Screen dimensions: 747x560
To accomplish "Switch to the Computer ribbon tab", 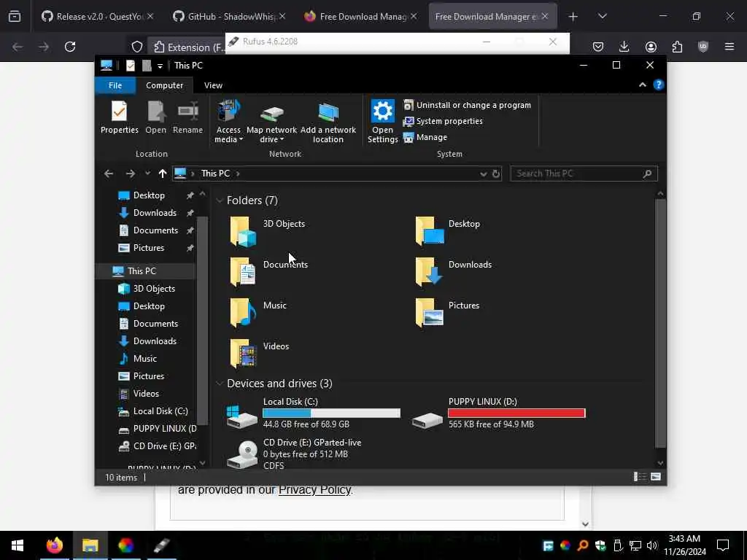I will [164, 85].
